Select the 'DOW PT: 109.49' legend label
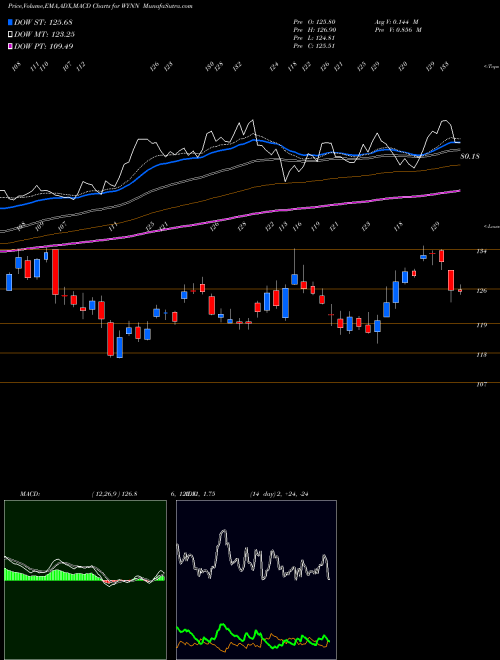 click(x=44, y=46)
